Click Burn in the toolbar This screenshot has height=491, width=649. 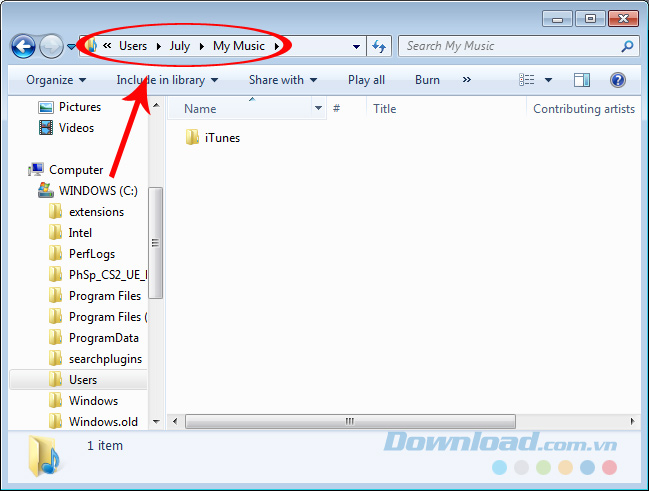point(427,80)
